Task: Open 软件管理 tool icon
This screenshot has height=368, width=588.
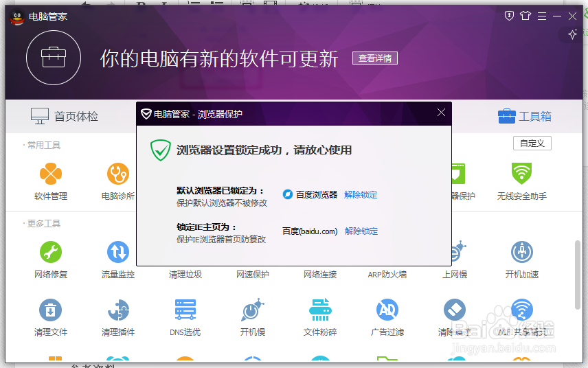Action: (x=51, y=174)
